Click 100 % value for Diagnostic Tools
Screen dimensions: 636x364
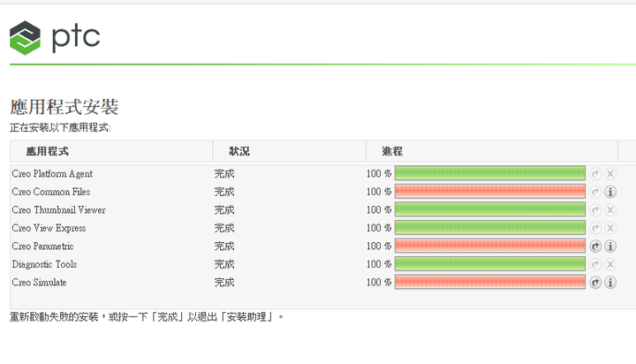pyautogui.click(x=379, y=264)
